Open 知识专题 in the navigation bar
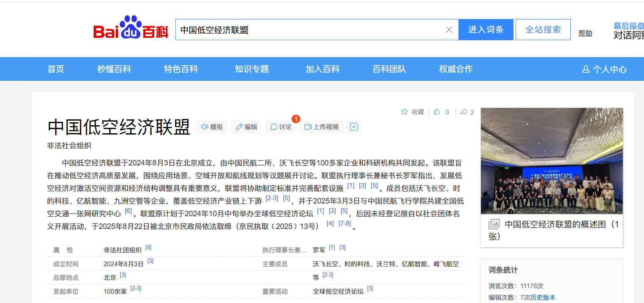Screen dimensions: 644x303 tap(252, 69)
